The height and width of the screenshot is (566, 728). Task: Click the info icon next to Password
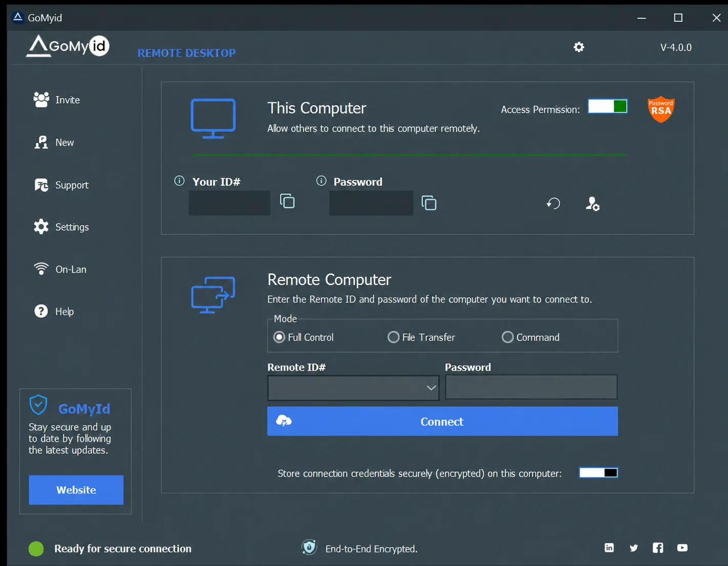[321, 181]
